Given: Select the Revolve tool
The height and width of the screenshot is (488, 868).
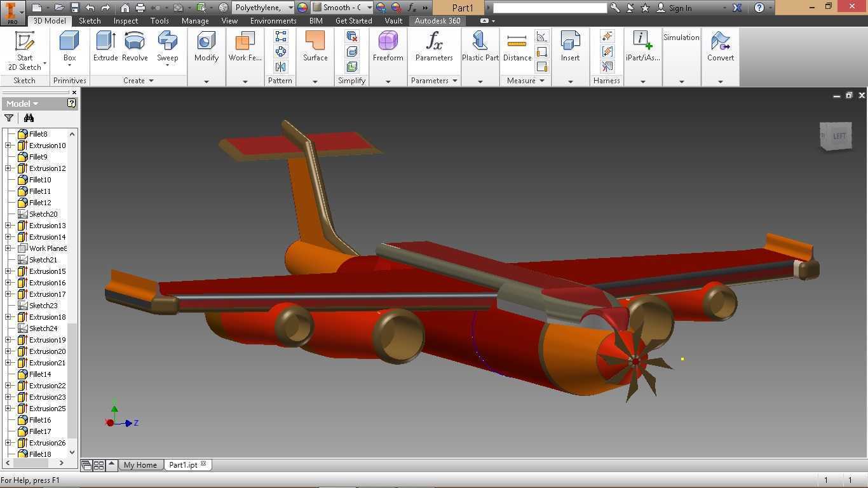Looking at the screenshot, I should coord(135,47).
